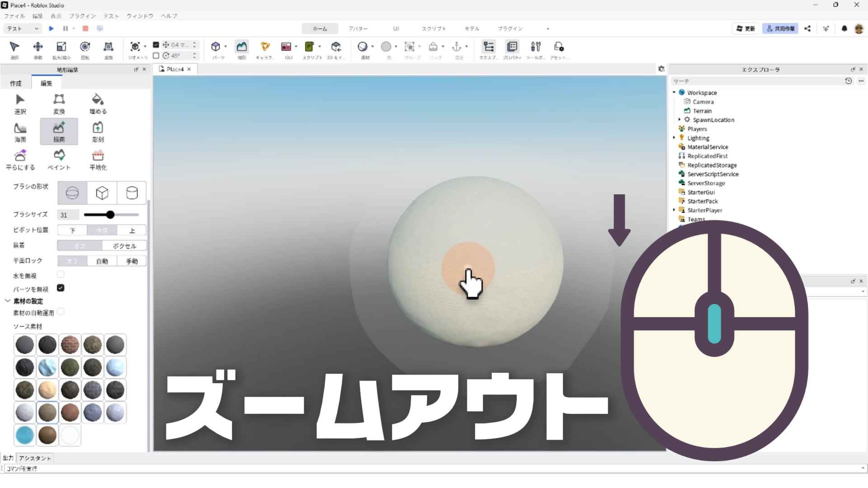Collapse the 素材の設定 section
Viewport: 868px width, 488px height.
pyautogui.click(x=8, y=301)
